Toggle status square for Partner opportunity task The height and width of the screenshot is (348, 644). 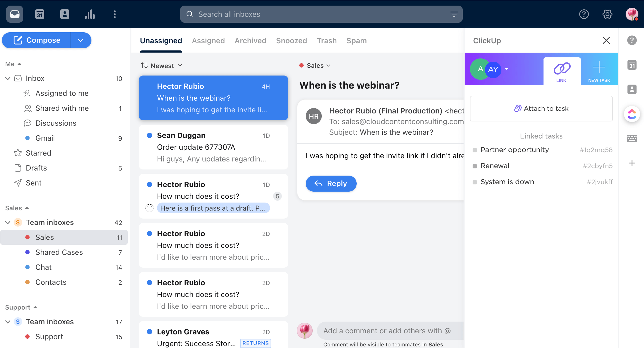pyautogui.click(x=474, y=150)
